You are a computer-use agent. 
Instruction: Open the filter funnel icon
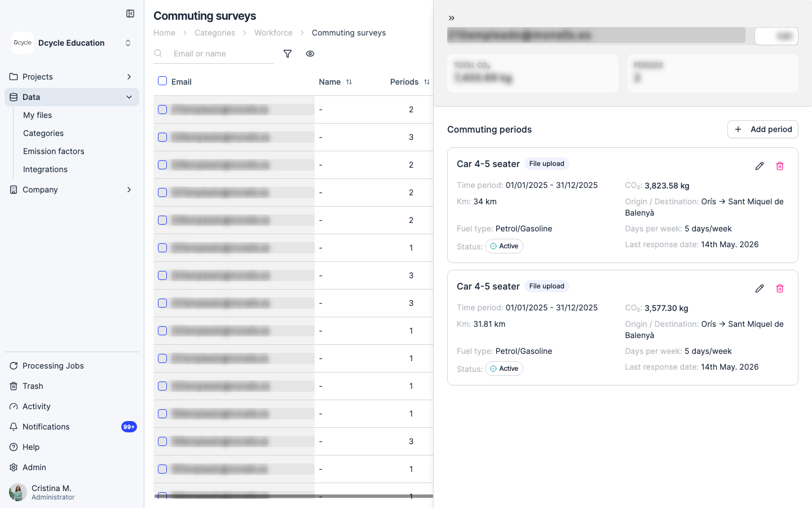tap(288, 54)
